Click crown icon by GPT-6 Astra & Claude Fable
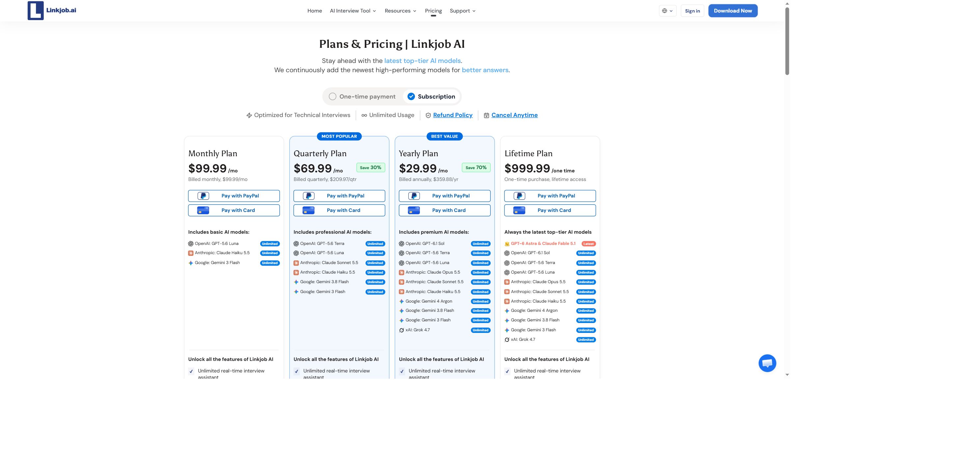 [507, 244]
